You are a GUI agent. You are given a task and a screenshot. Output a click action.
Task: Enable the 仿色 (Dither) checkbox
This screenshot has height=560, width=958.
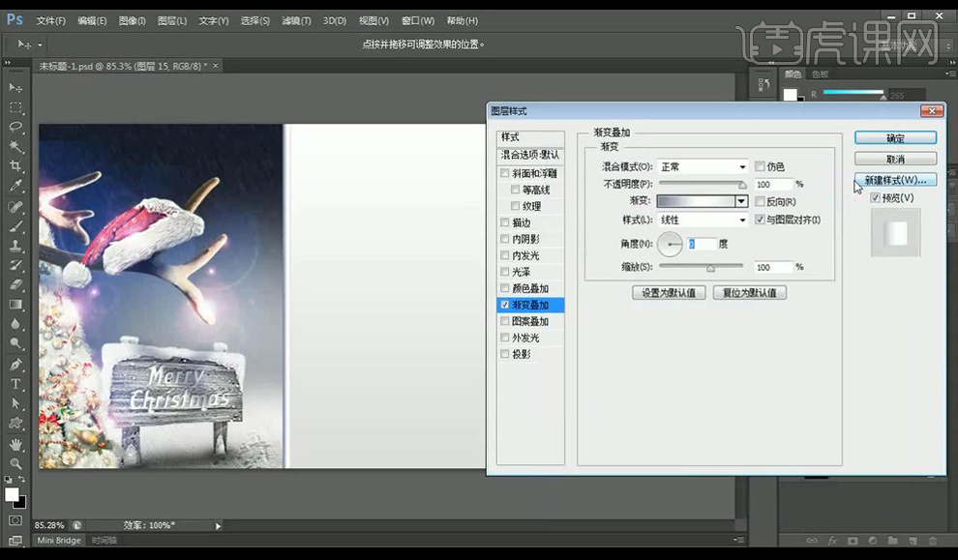(760, 166)
